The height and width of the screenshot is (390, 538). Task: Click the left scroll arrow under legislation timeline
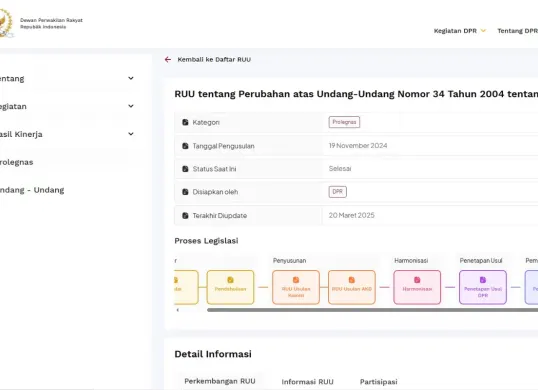178,310
